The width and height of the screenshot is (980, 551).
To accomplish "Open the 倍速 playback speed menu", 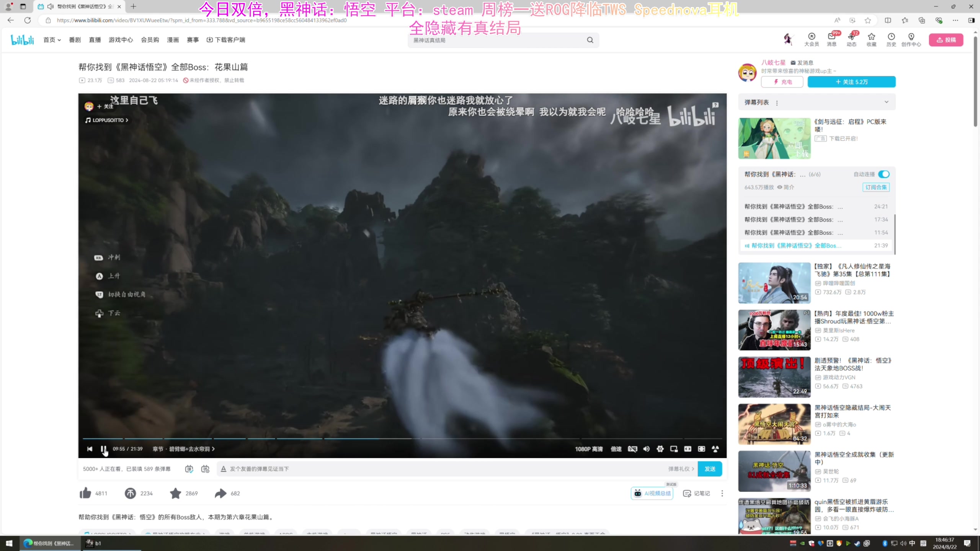I will click(x=616, y=449).
